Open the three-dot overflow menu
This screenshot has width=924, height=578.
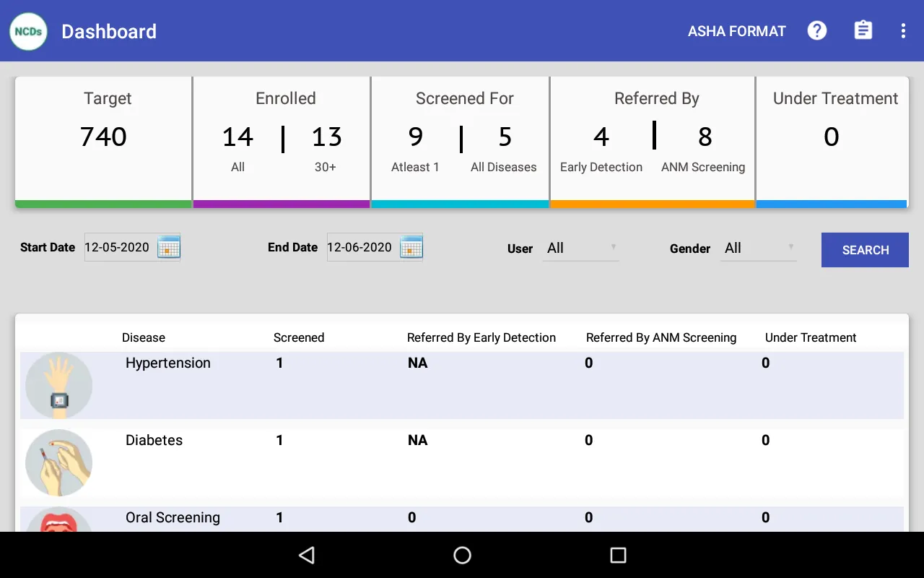click(x=902, y=30)
